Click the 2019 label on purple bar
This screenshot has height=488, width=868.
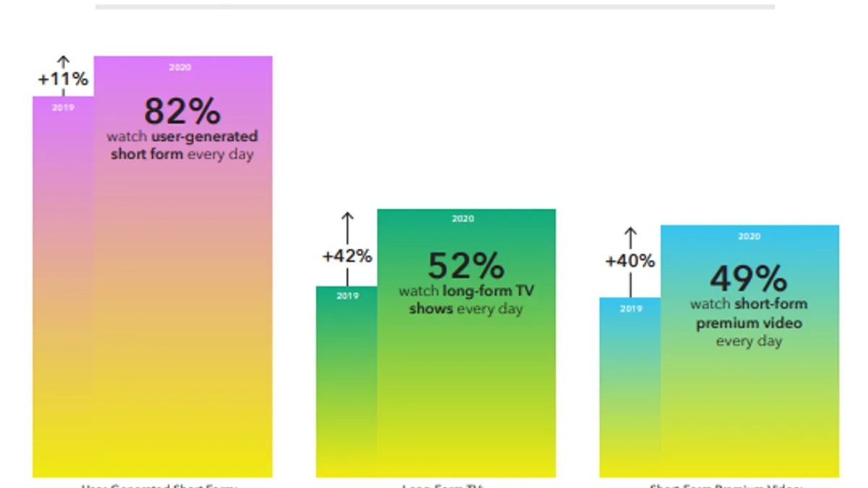tap(63, 108)
